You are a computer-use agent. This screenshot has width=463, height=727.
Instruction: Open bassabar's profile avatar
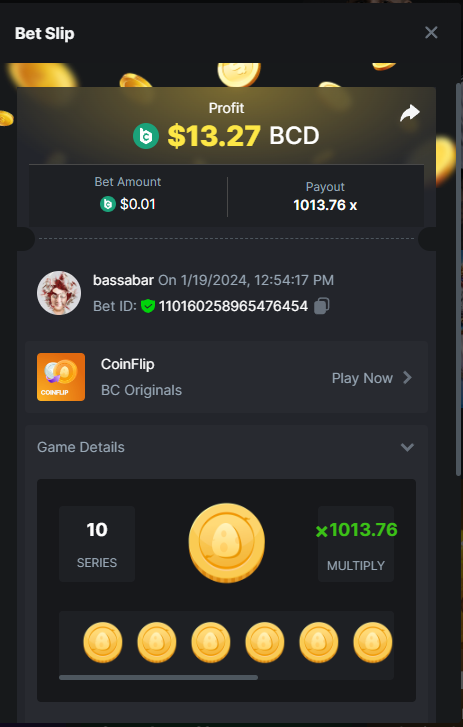coord(59,293)
